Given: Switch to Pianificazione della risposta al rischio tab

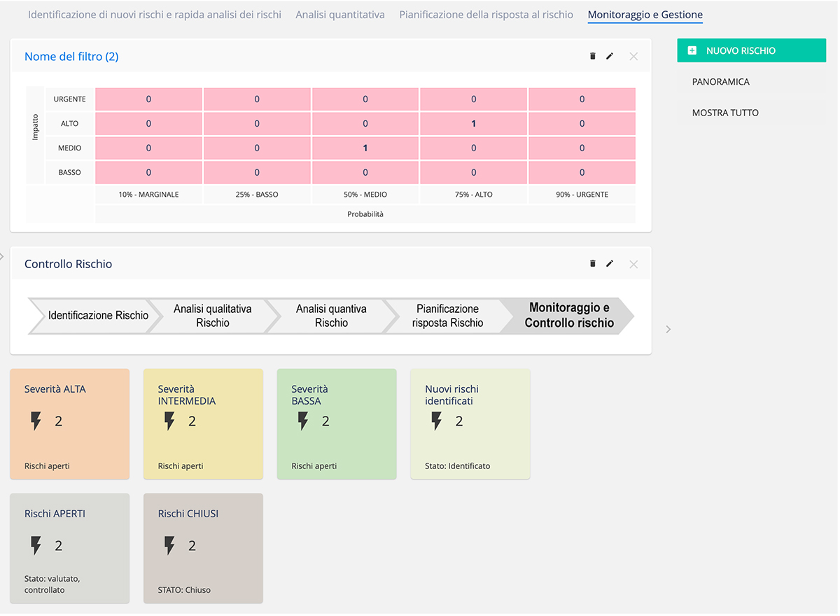Looking at the screenshot, I should pos(486,14).
